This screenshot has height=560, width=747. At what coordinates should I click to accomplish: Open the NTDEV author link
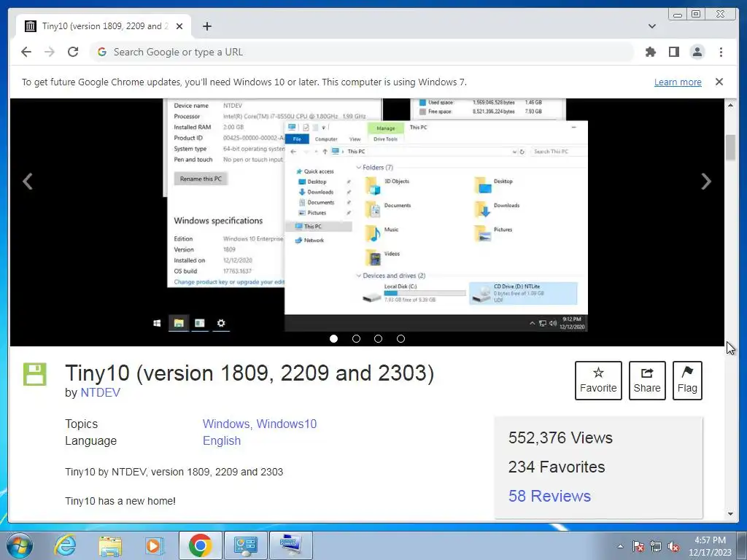click(100, 392)
